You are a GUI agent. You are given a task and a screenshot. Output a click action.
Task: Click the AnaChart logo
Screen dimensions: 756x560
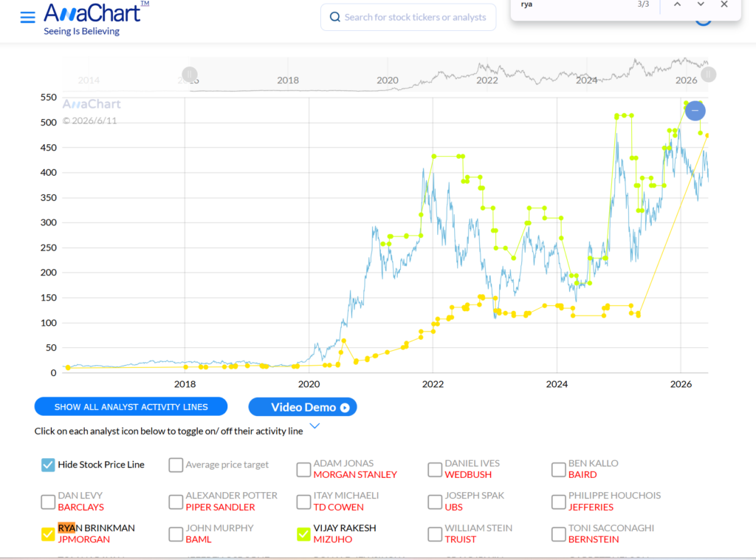[97, 12]
